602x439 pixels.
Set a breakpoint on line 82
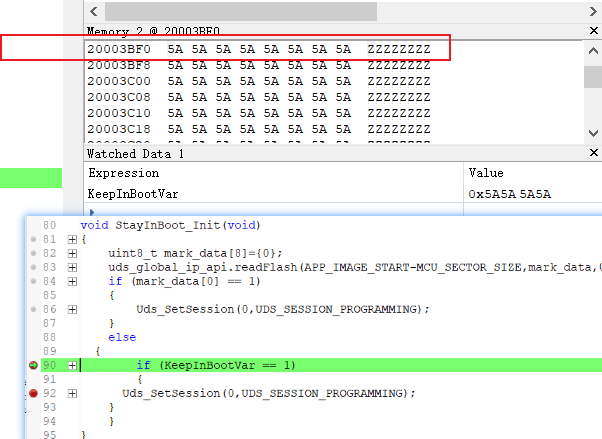click(33, 253)
